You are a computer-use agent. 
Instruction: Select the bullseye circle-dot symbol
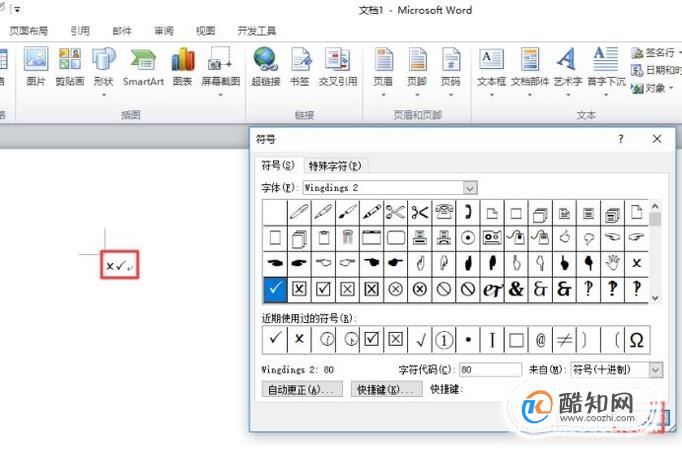[468, 237]
